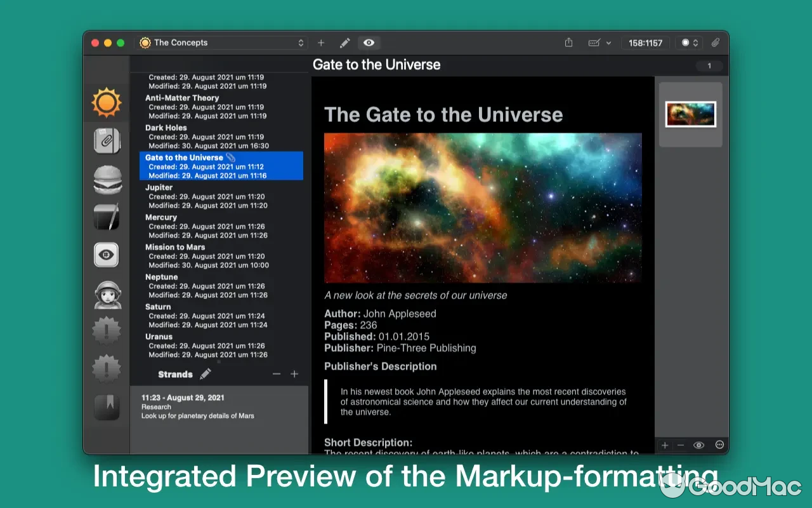The width and height of the screenshot is (812, 508).
Task: Toggle attachment preview eye in bottom bar
Action: [698, 445]
